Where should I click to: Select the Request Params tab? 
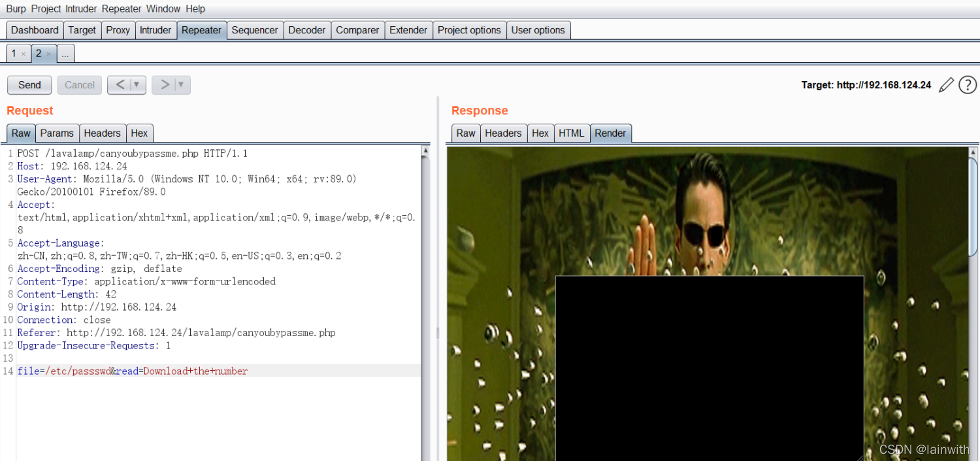click(x=57, y=133)
